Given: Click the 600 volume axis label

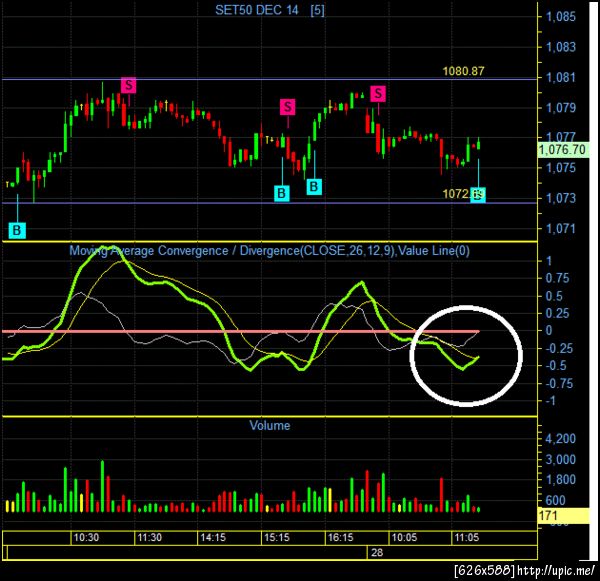Looking at the screenshot, I should (x=556, y=500).
